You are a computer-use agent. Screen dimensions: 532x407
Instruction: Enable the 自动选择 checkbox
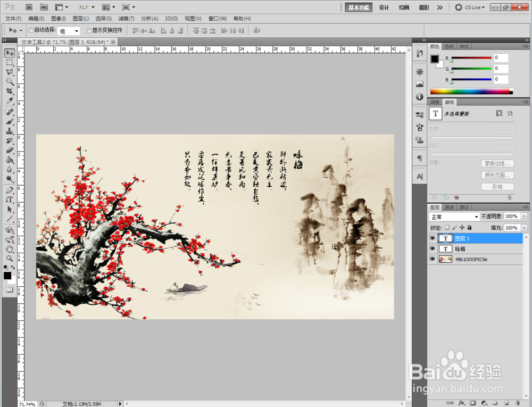tap(31, 30)
